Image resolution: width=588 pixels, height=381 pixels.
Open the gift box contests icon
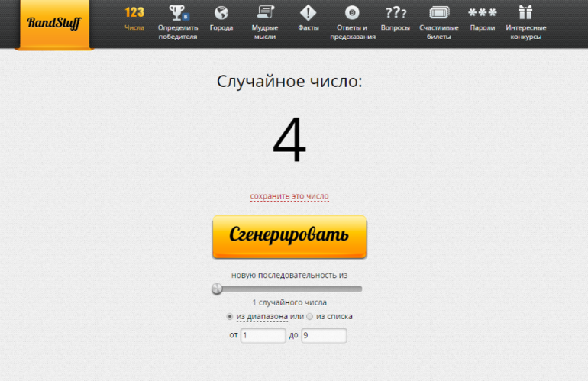click(x=525, y=13)
